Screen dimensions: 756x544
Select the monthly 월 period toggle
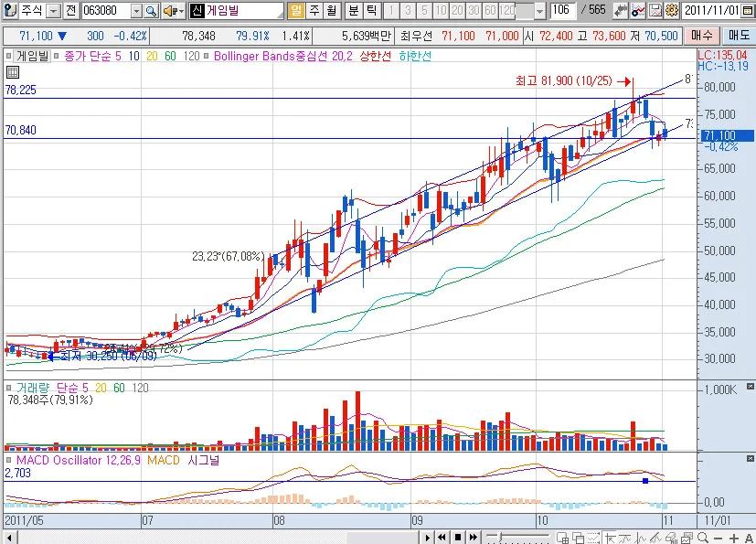point(332,11)
